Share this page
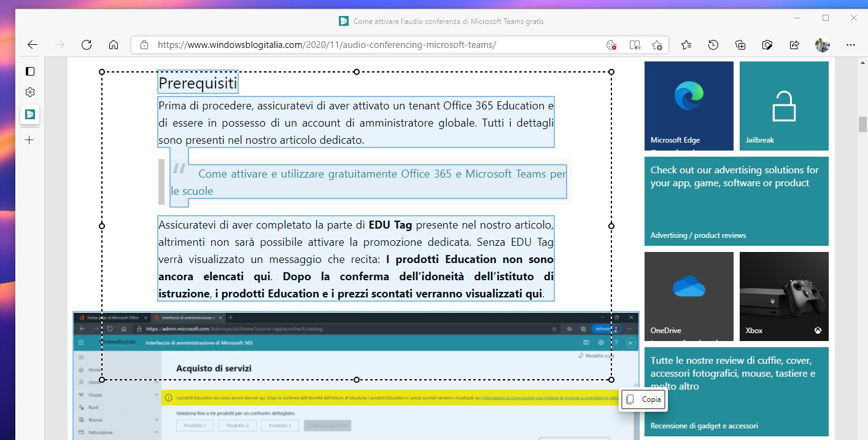 pos(794,45)
